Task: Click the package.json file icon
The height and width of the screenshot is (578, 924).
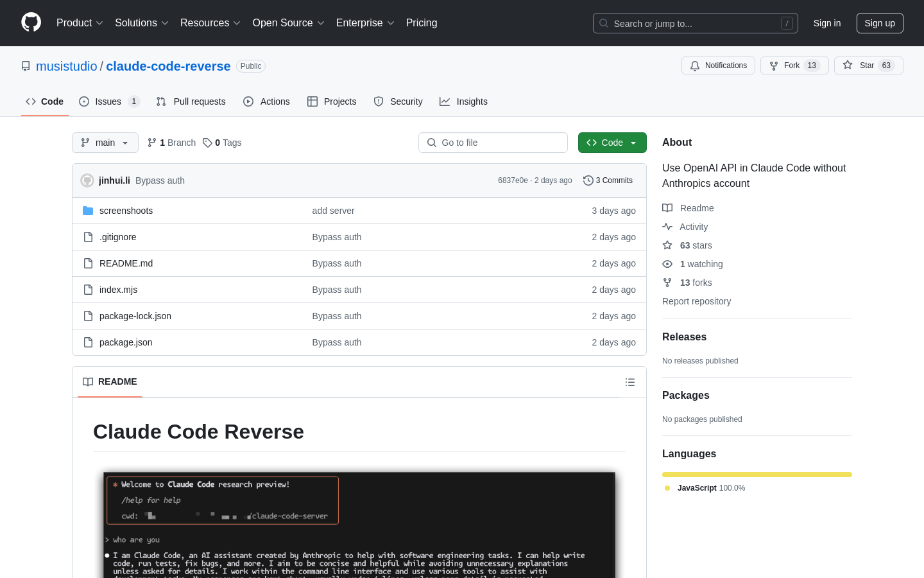Action: pyautogui.click(x=88, y=342)
